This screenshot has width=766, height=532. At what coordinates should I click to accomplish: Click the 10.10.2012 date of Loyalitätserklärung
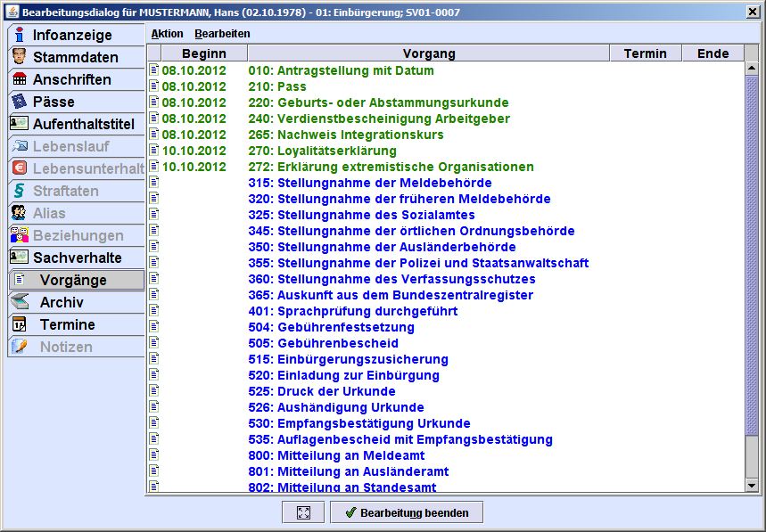tap(194, 151)
